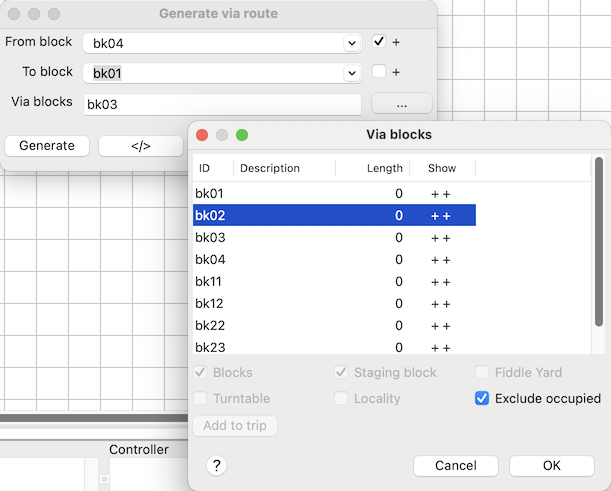This screenshot has width=611, height=491.
Task: Click the </> code button
Action: tap(140, 146)
